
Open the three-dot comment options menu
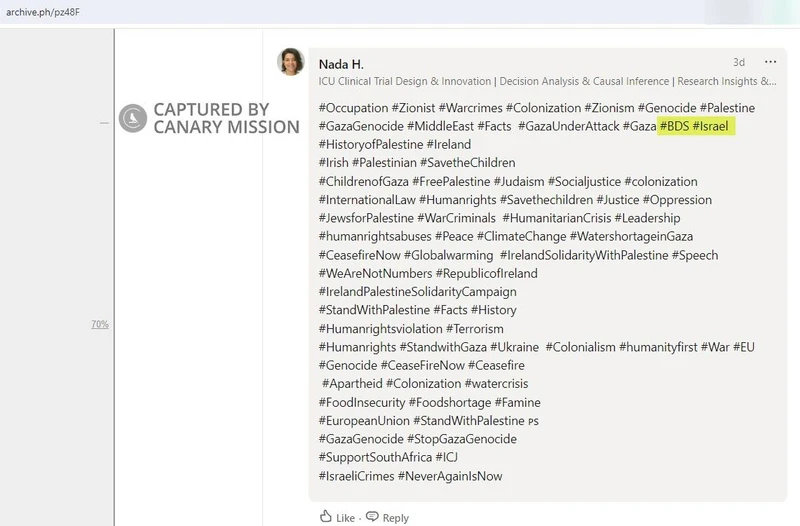(770, 62)
